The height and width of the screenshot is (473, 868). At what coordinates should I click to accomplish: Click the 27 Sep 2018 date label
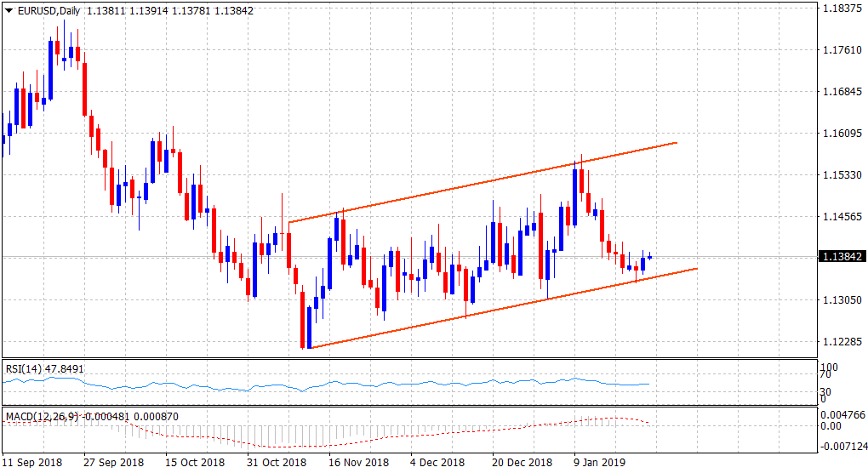tap(113, 462)
